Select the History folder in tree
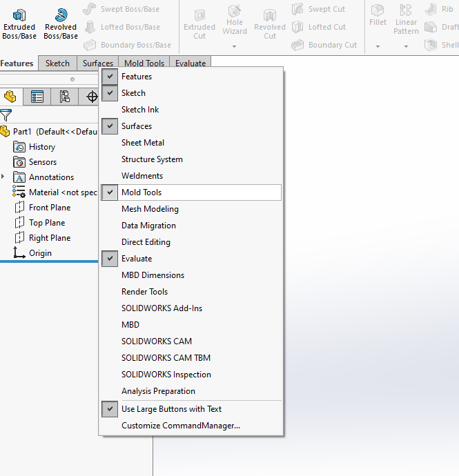 (x=35, y=147)
